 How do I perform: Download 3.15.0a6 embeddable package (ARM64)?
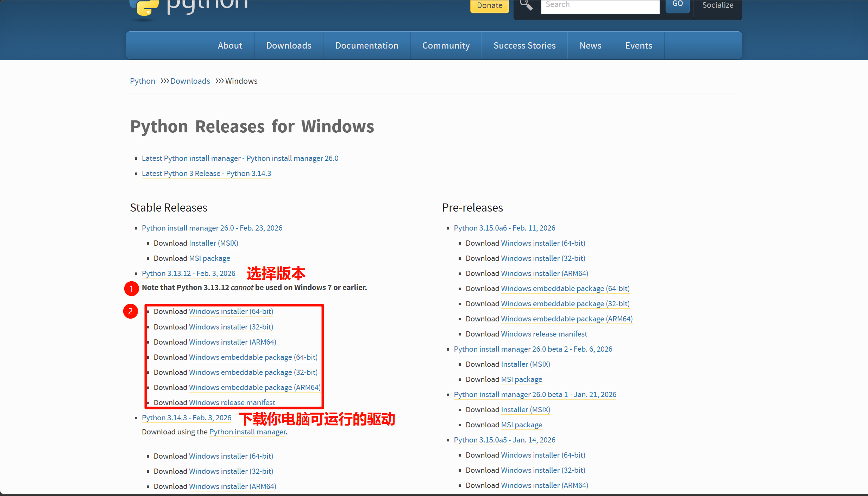(567, 319)
